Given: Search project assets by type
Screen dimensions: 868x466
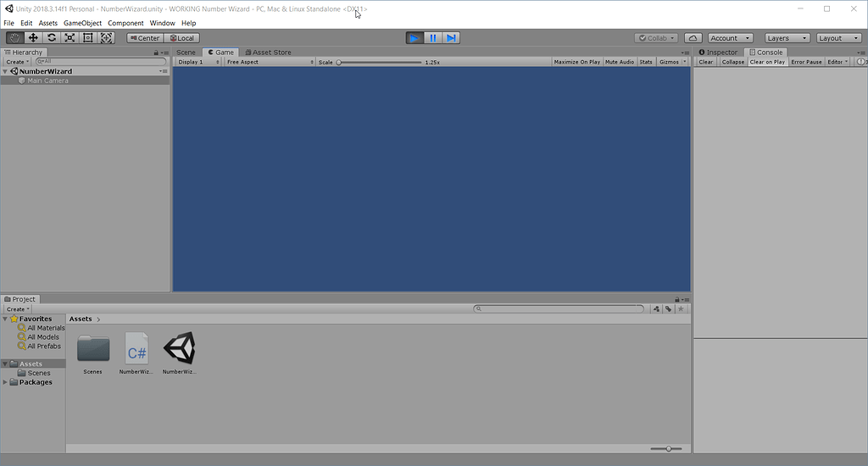Looking at the screenshot, I should (657, 308).
